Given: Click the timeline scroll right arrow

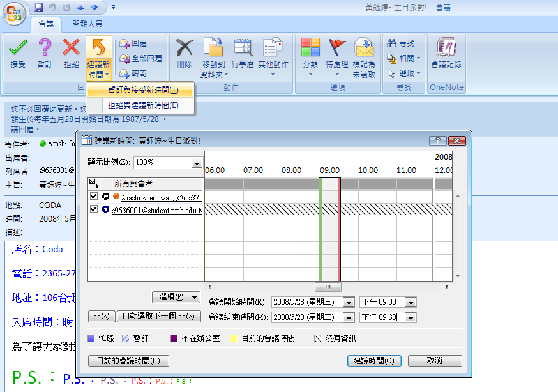Looking at the screenshot, I should [x=448, y=287].
